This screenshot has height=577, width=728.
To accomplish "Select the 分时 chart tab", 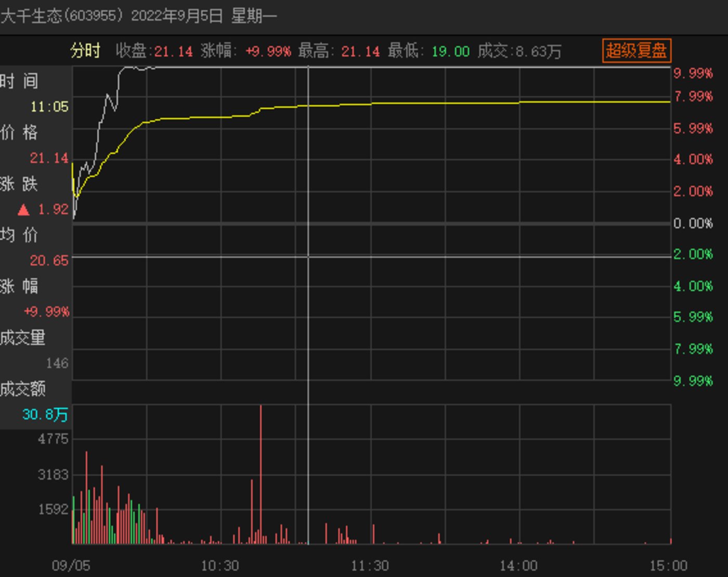I will click(85, 51).
